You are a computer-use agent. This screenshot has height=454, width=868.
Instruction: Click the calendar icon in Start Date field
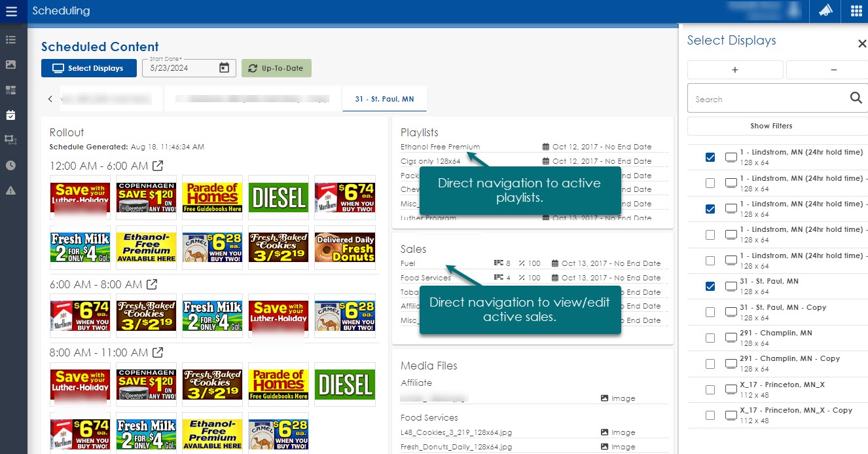224,67
